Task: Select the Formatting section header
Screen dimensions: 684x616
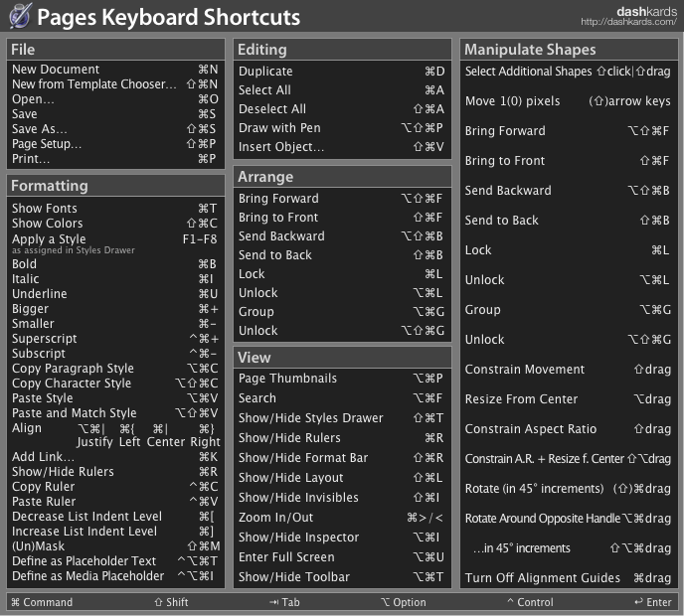Action: (x=115, y=186)
